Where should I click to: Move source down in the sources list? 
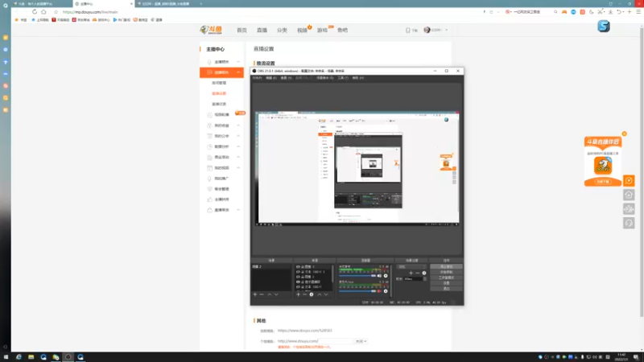pos(326,294)
